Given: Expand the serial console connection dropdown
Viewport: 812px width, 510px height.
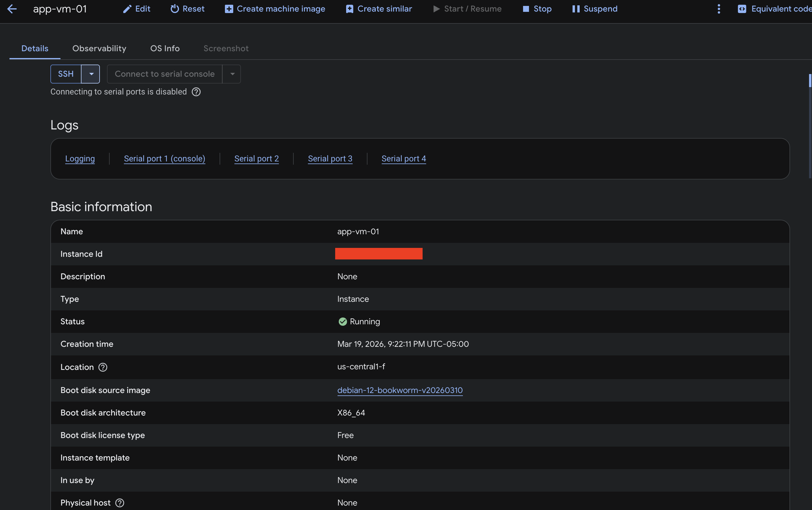Looking at the screenshot, I should (x=232, y=74).
